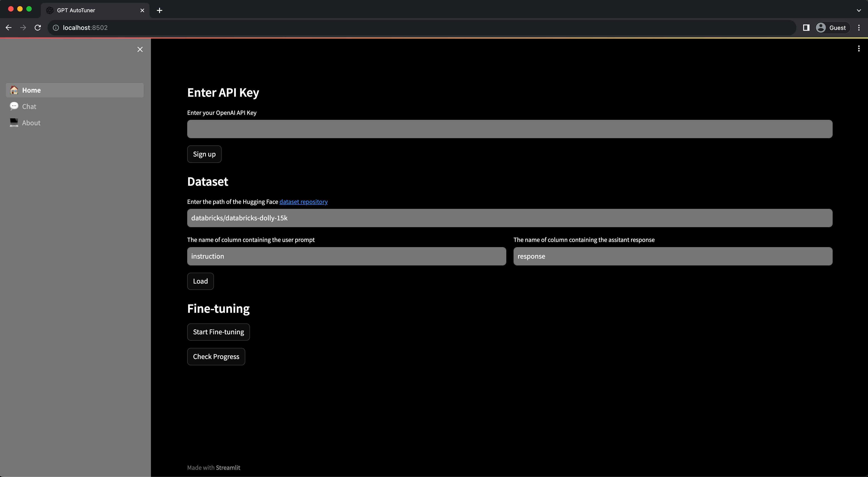868x477 pixels.
Task: Open Streamlit three-dot app menu
Action: 858,49
